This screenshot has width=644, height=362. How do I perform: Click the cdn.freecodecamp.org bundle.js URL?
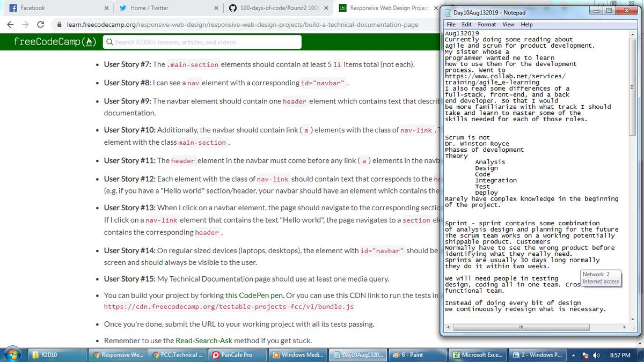[x=229, y=307]
